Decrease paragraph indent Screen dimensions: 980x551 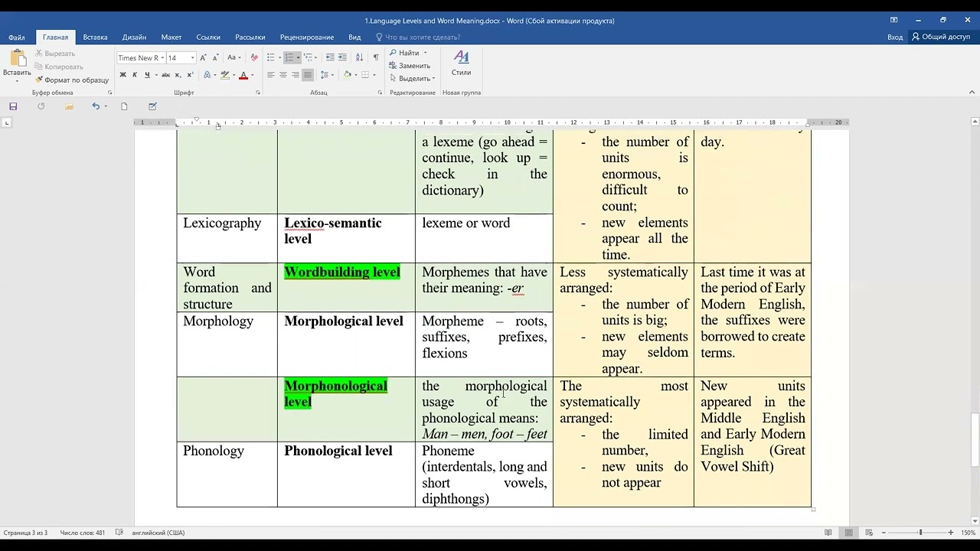point(330,57)
